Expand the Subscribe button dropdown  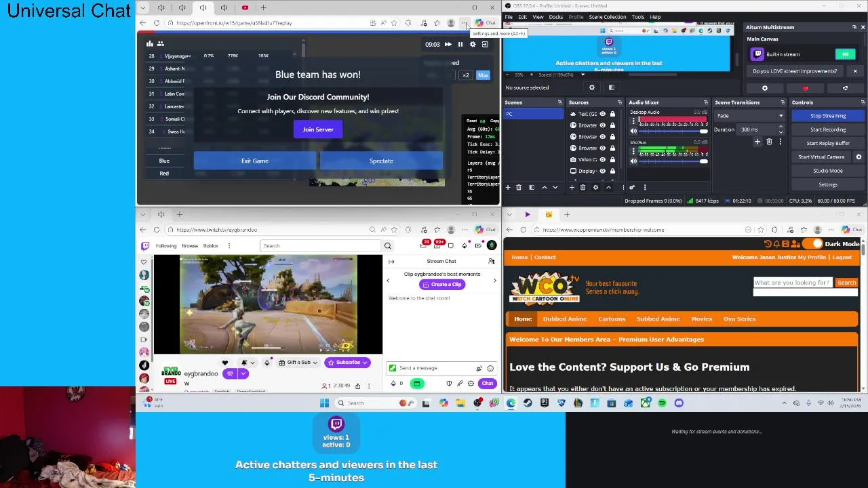click(365, 363)
